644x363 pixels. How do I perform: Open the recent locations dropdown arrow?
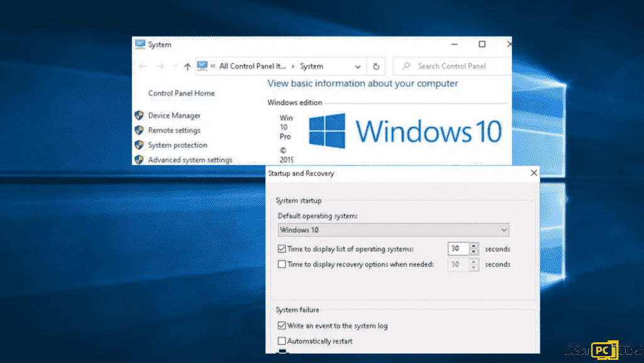point(175,66)
